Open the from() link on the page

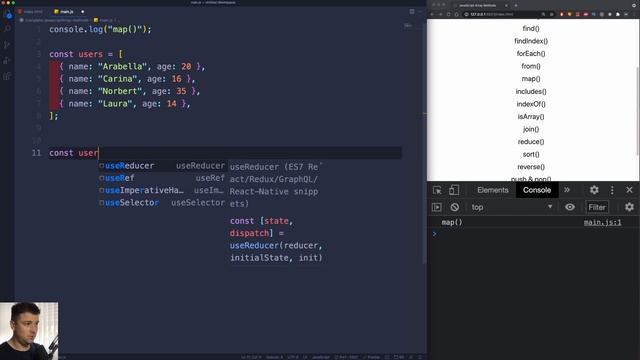coord(531,66)
